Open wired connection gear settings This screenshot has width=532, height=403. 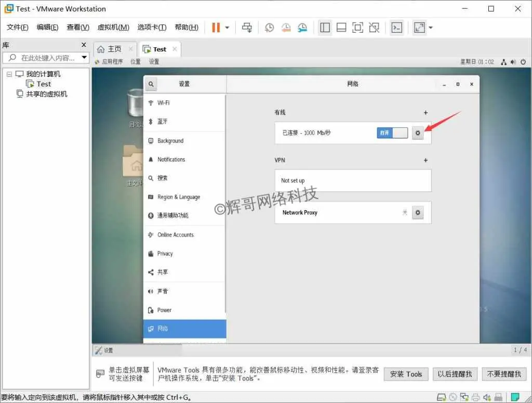click(x=418, y=133)
